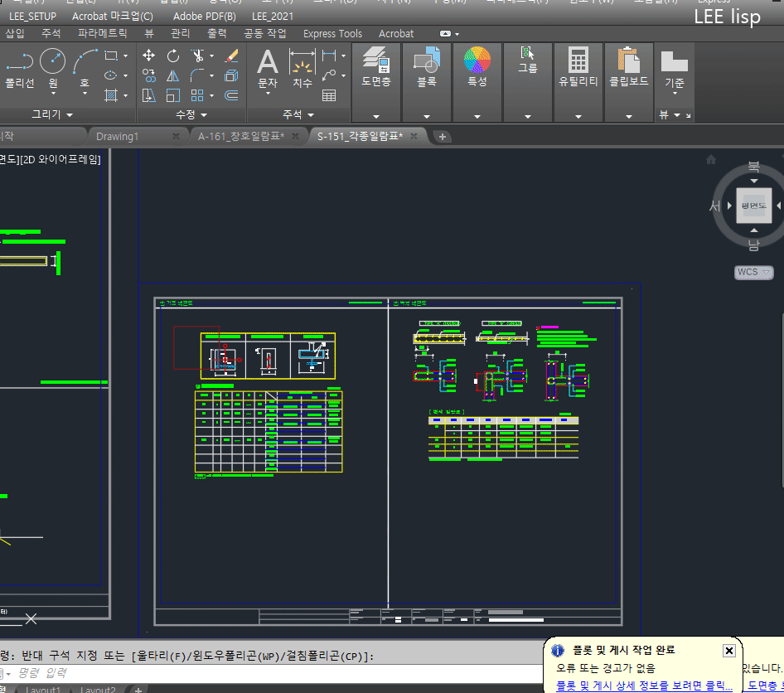Screen dimensions: 784x693
Task: Select the Trim scissors tool
Action: [x=197, y=56]
